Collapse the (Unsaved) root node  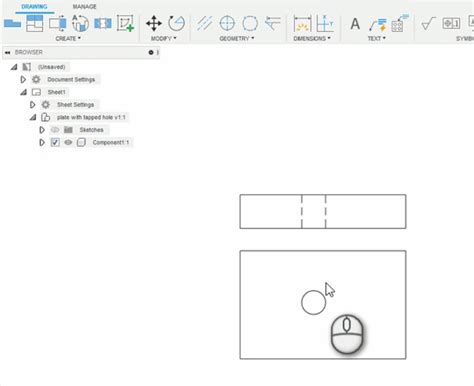(14, 67)
